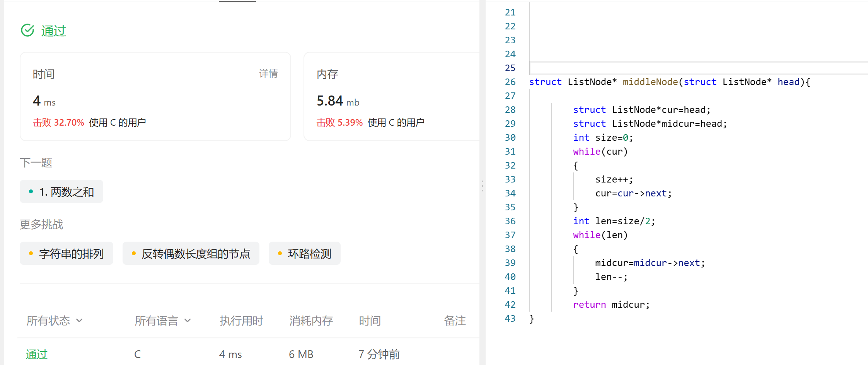Click the middleNode function name in code
868x365 pixels.
pyautogui.click(x=650, y=82)
